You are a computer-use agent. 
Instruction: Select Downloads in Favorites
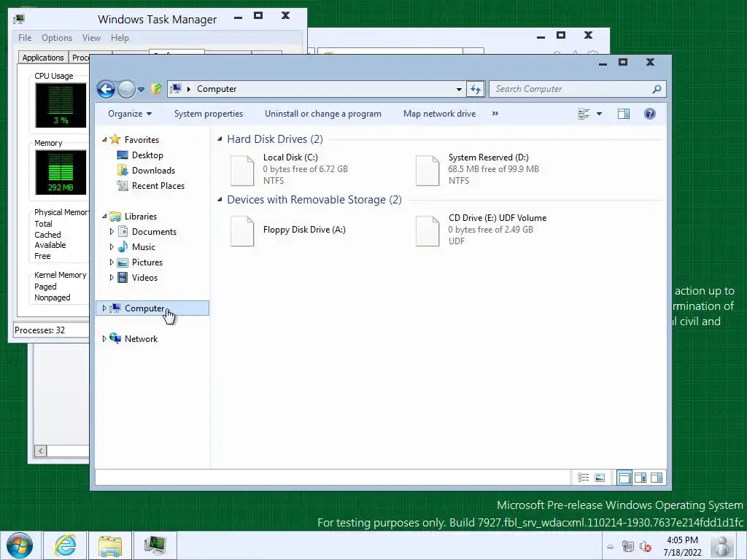click(153, 171)
